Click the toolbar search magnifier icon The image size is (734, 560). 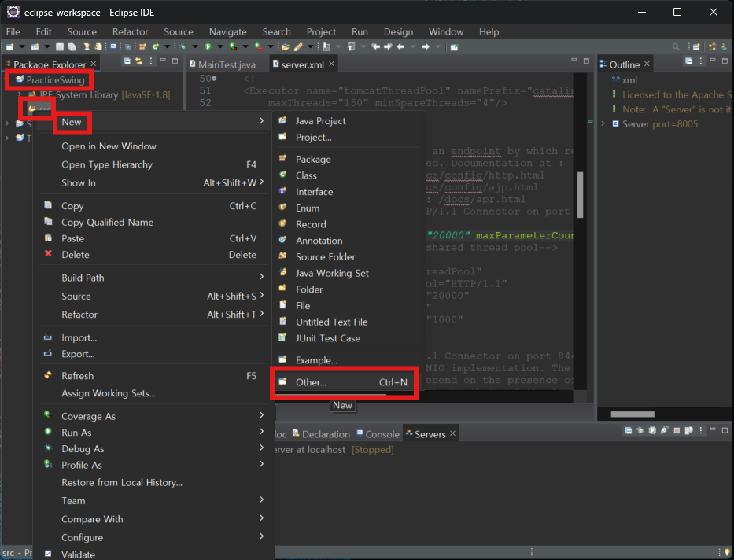coord(676,46)
